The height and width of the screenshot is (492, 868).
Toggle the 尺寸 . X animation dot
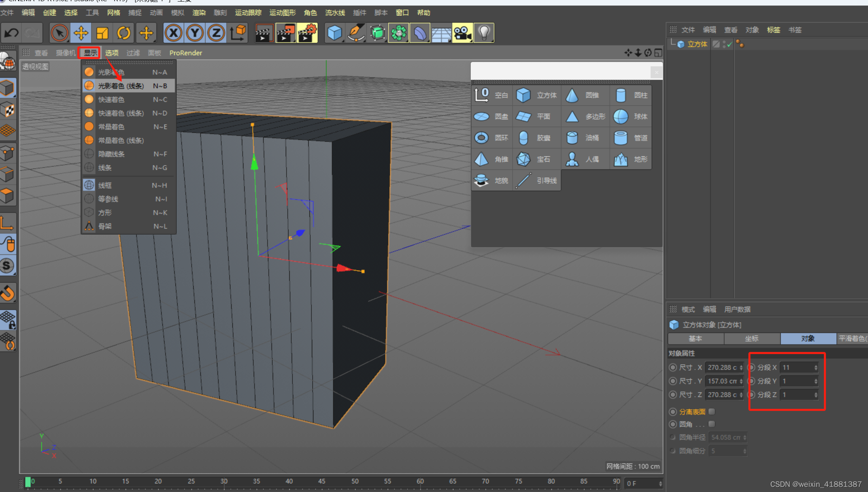pos(673,367)
